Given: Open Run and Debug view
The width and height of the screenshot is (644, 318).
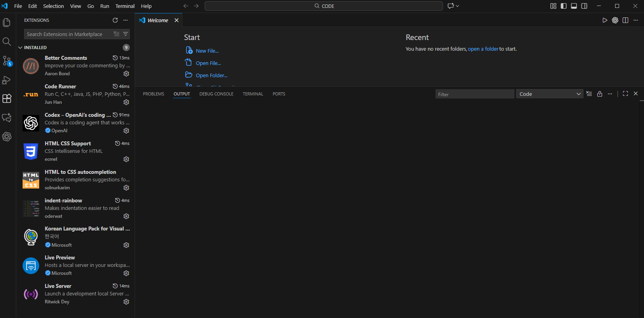Looking at the screenshot, I should tap(7, 80).
